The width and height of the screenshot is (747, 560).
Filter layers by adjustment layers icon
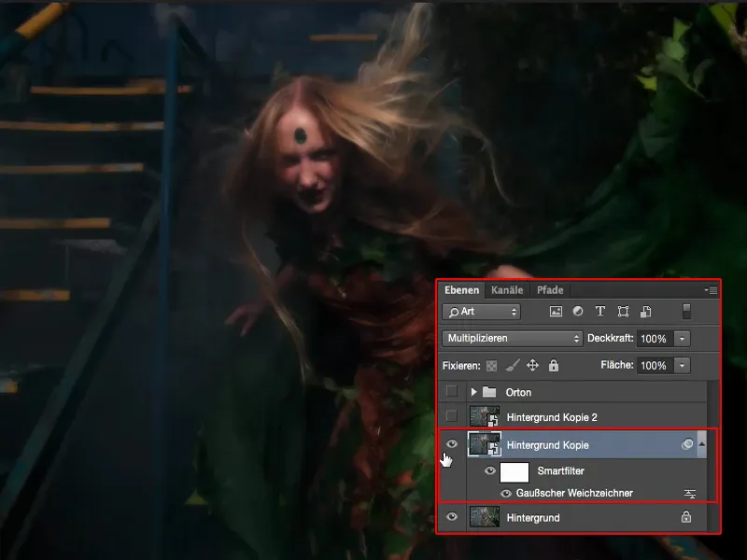(x=577, y=312)
